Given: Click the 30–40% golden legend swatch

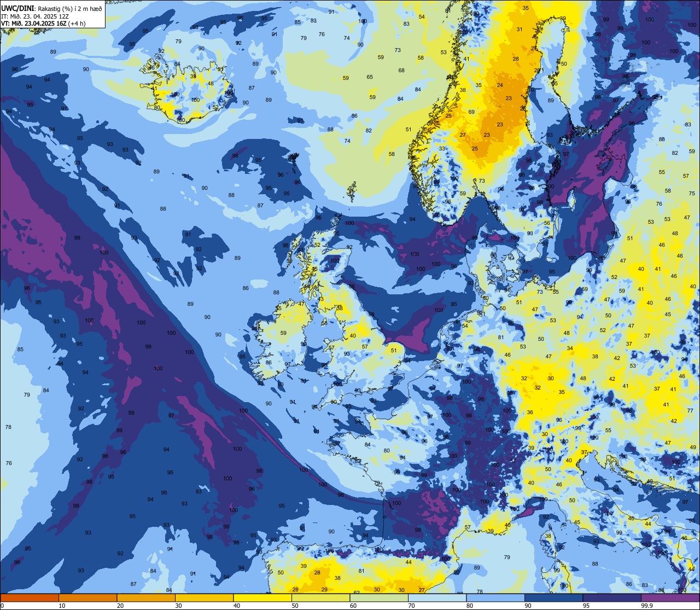Looking at the screenshot, I should 204,597.
